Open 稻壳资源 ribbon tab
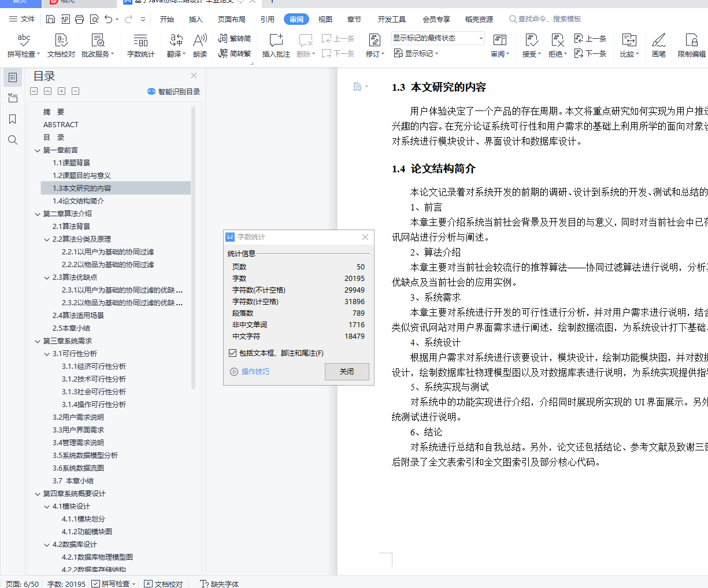 (x=479, y=19)
